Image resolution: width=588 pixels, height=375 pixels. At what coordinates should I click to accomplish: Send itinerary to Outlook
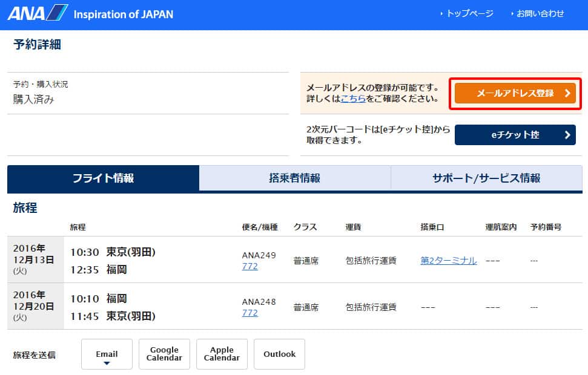pyautogui.click(x=279, y=354)
